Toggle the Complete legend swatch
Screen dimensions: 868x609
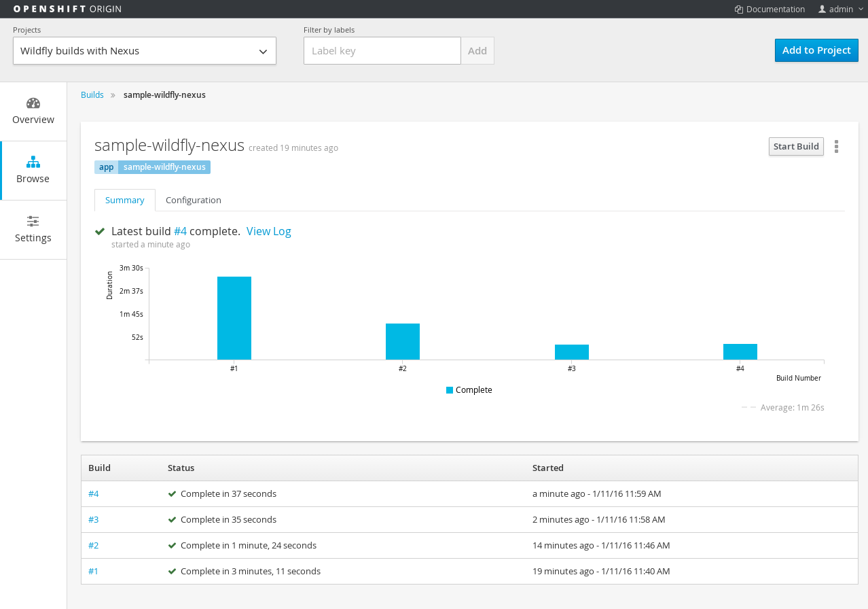(x=450, y=390)
